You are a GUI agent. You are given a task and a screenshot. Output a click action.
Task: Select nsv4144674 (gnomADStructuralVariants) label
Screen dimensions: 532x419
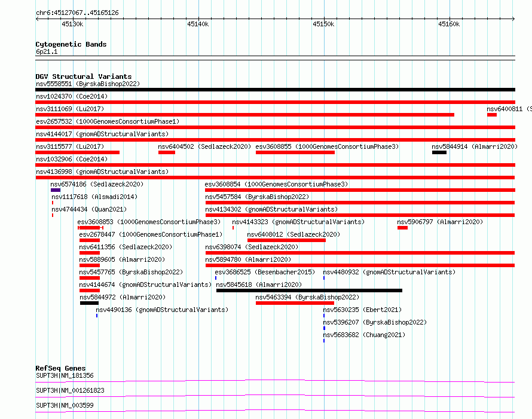[145, 285]
